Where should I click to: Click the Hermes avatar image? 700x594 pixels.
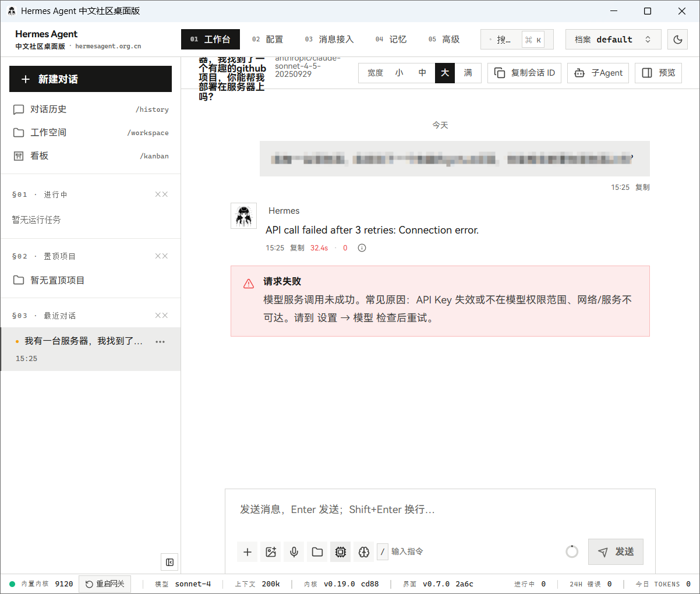tap(243, 216)
